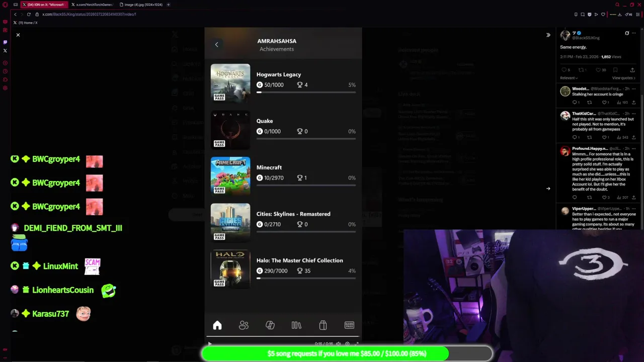The width and height of the screenshot is (644, 362).
Task: Open X icon in the Opera sidebar
Action: tap(5, 51)
